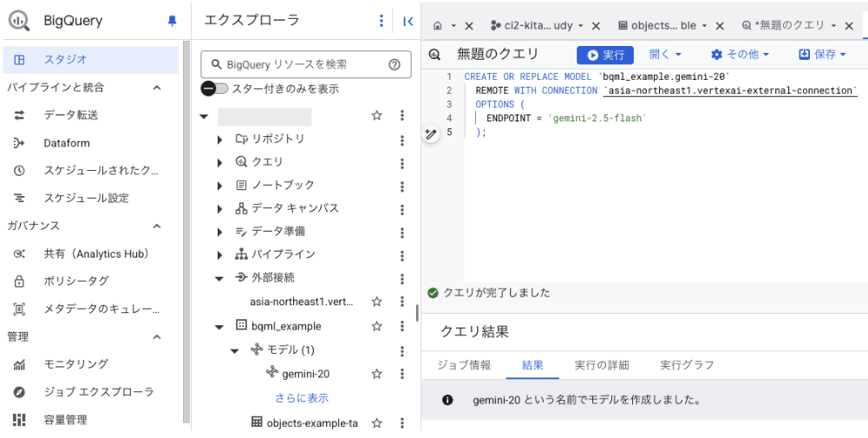Star the asia-northeast1.vert... connection

[x=377, y=302]
